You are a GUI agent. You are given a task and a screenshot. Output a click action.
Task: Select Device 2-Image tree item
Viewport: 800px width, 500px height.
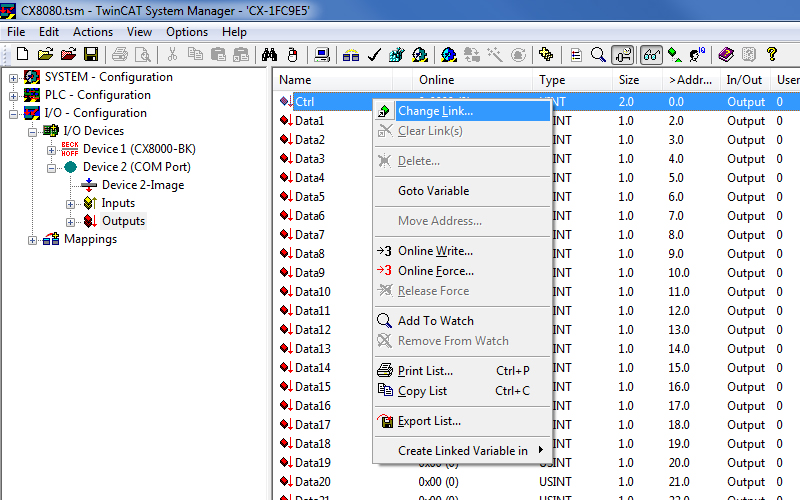[143, 185]
